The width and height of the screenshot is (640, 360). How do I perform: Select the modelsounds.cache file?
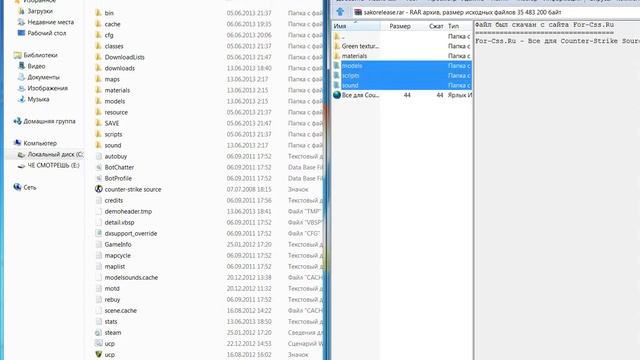(131, 278)
